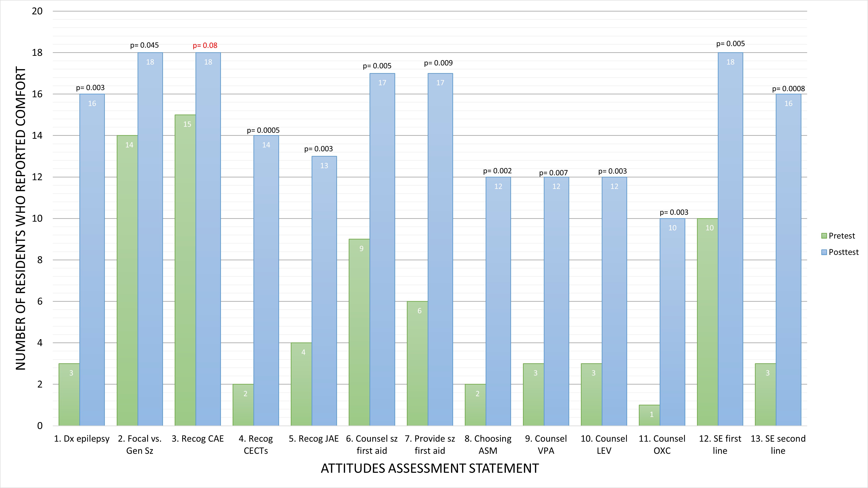Select the Pretest legend label

pyautogui.click(x=842, y=236)
